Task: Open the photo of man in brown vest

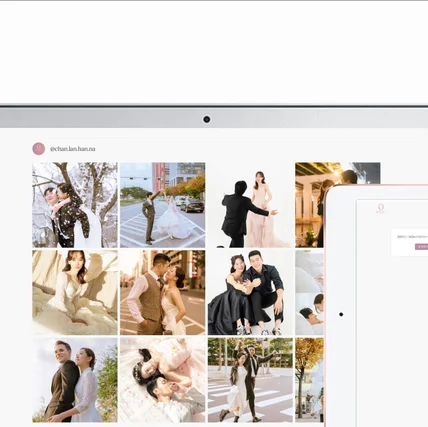Action: (163, 293)
